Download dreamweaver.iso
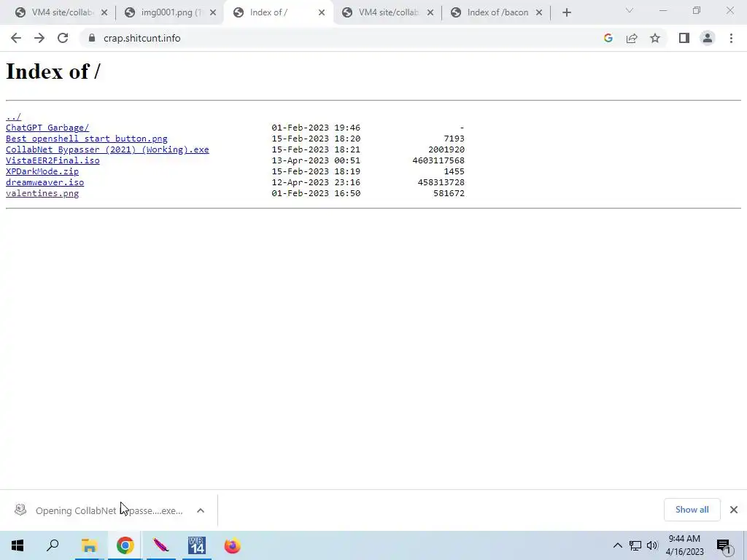The height and width of the screenshot is (560, 747). click(x=44, y=182)
